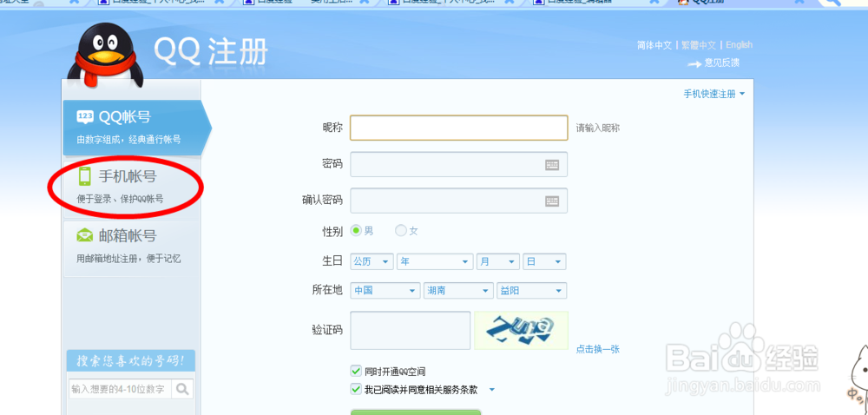Select 女 gender radio button

pyautogui.click(x=400, y=231)
